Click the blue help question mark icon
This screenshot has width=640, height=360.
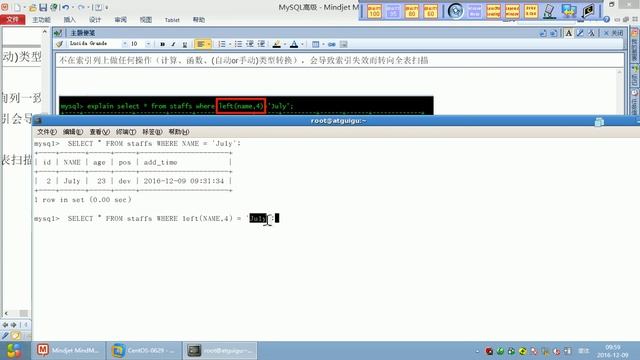pos(607,19)
